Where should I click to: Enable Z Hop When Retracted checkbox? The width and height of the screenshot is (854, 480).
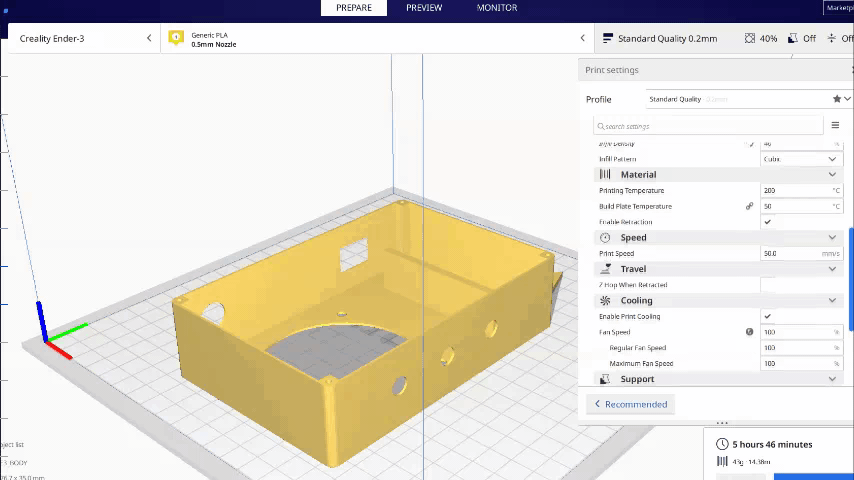pyautogui.click(x=768, y=285)
